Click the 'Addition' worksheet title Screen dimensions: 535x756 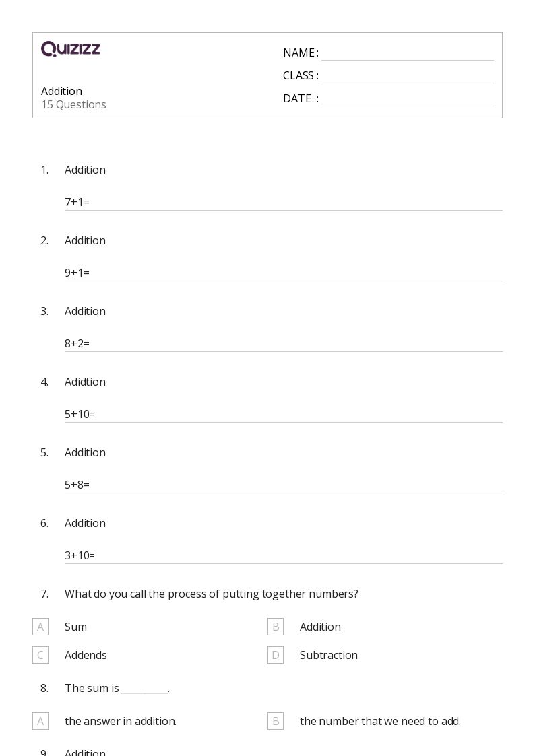[62, 91]
